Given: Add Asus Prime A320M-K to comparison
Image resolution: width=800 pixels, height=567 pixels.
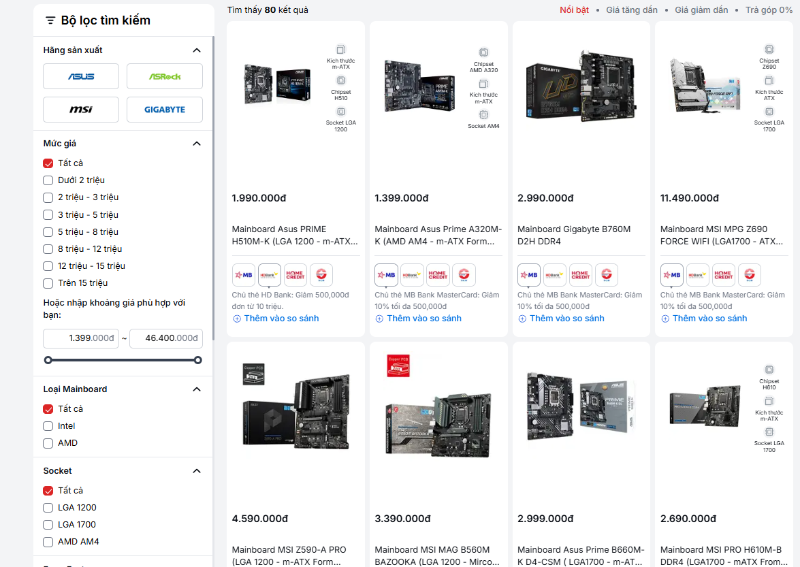Looking at the screenshot, I should 419,318.
